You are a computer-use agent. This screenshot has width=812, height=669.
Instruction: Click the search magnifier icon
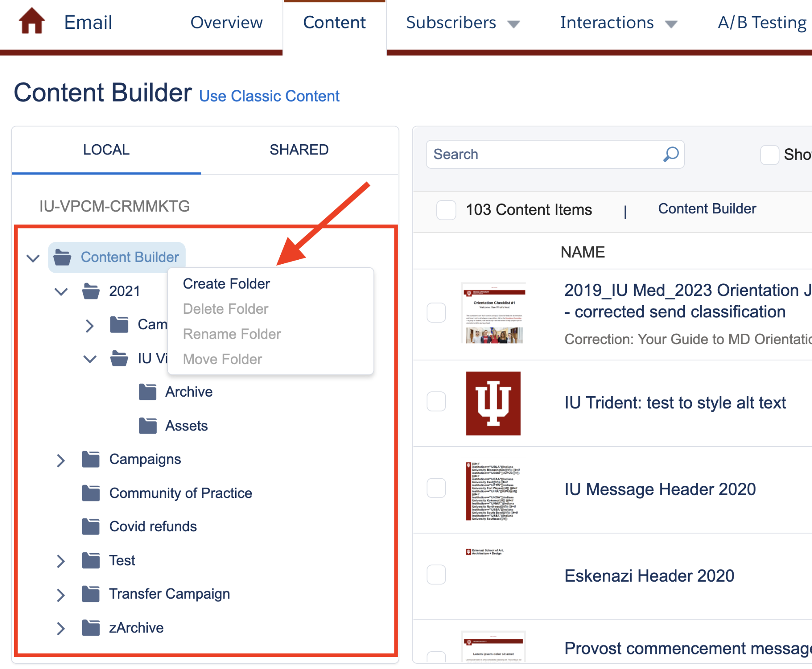click(671, 154)
